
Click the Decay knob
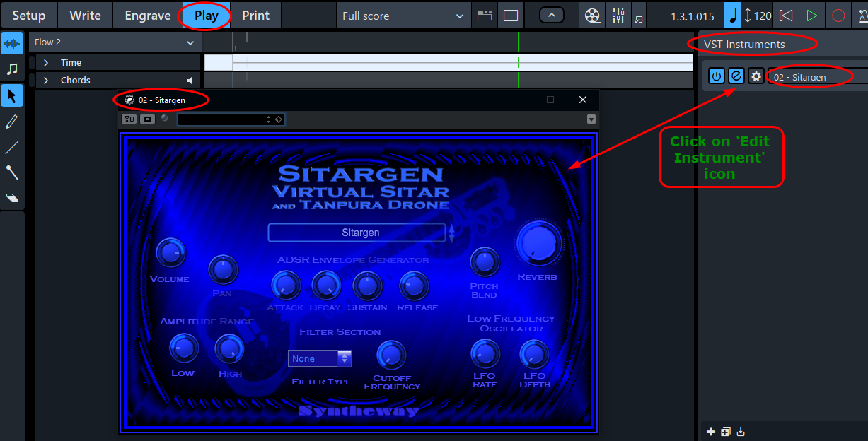tap(325, 286)
